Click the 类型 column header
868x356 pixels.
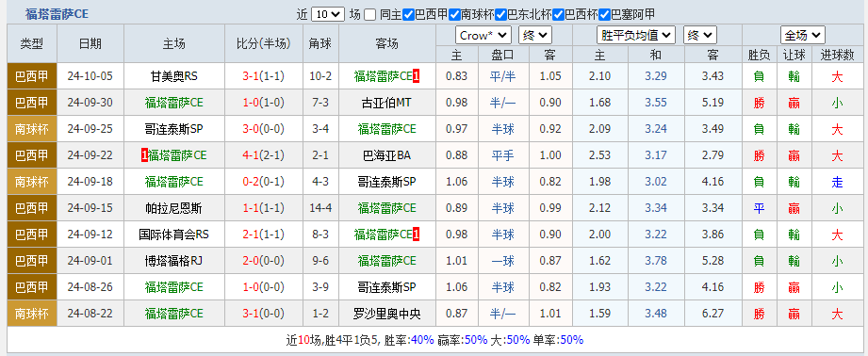[31, 43]
